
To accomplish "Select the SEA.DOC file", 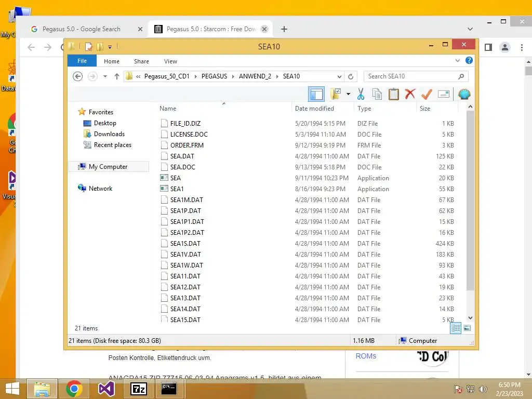I will 182,167.
